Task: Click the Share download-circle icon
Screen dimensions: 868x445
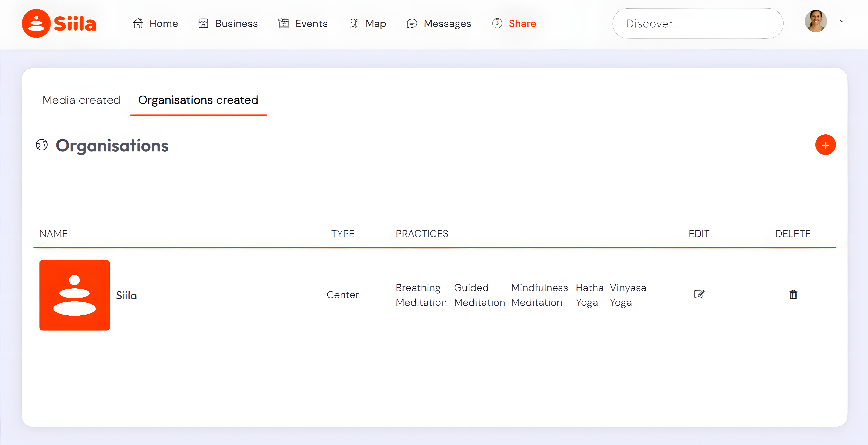Action: pos(497,23)
